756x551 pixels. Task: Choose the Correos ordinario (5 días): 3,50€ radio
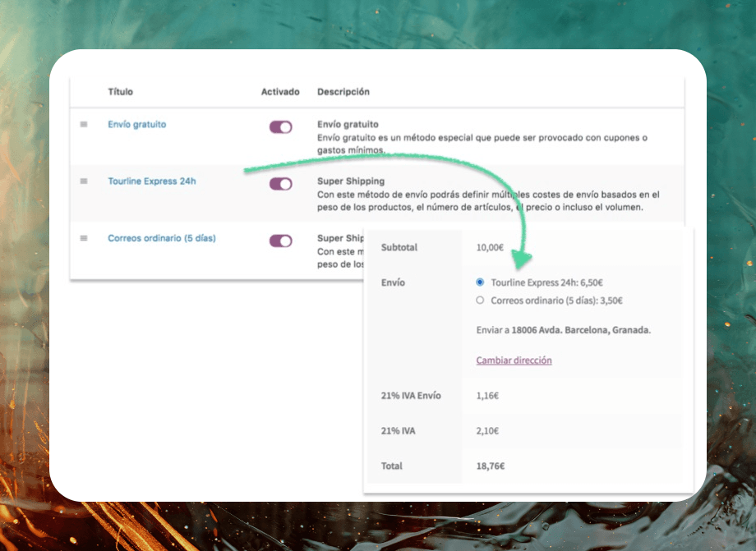point(480,301)
